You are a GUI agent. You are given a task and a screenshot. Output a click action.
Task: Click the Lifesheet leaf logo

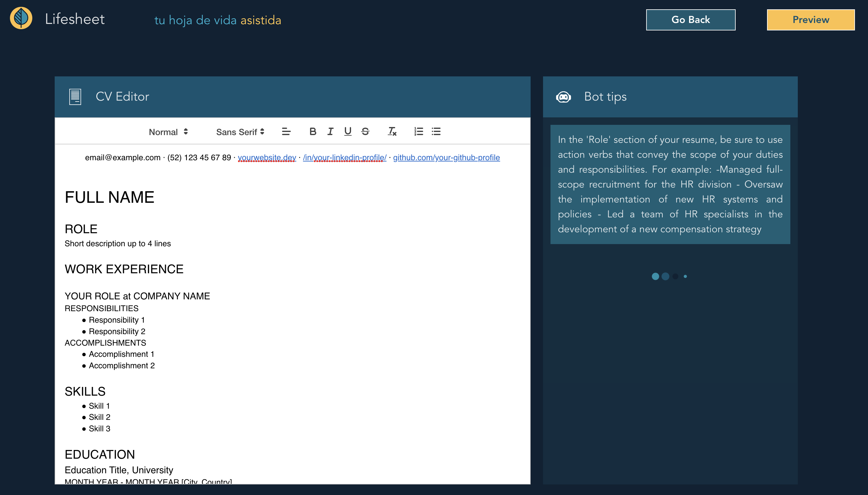point(21,18)
